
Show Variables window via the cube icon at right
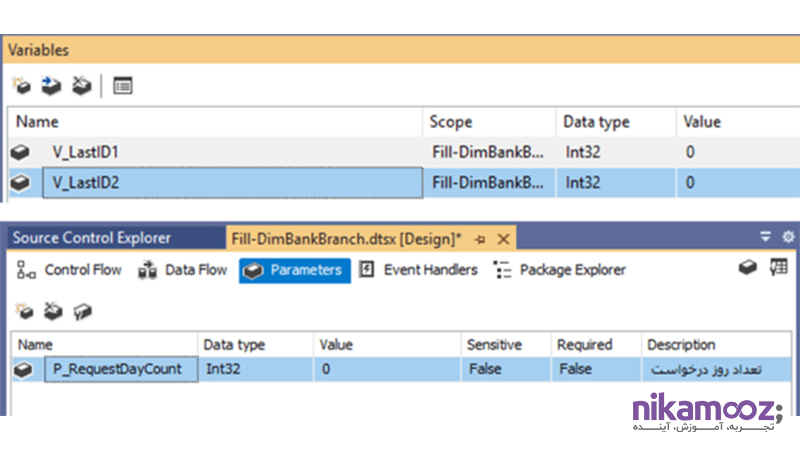click(747, 268)
